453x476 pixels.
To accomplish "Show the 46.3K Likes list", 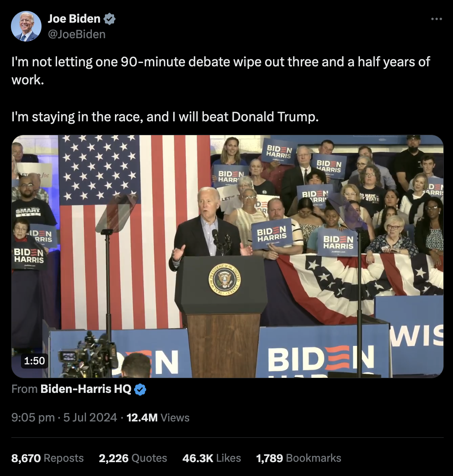I will tap(212, 458).
